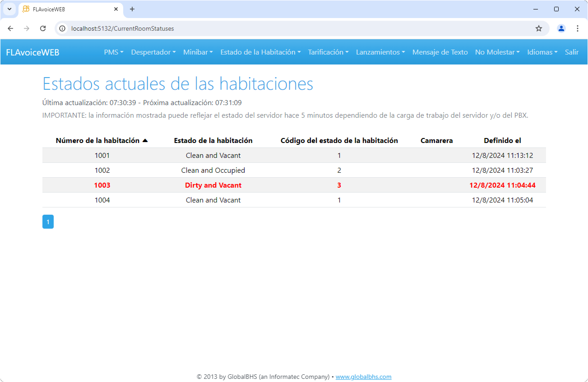View site information icon in address bar
This screenshot has height=382, width=588.
pyautogui.click(x=63, y=28)
